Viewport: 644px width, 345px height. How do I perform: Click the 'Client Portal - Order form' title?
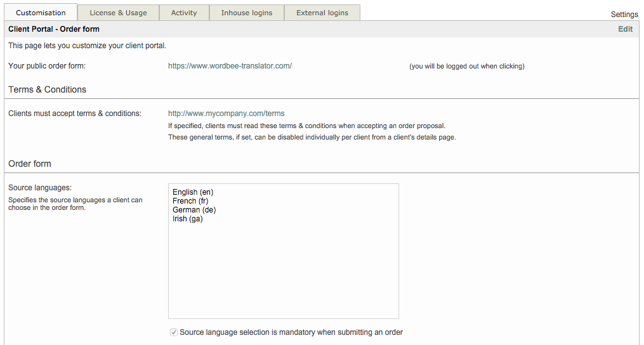(x=54, y=29)
